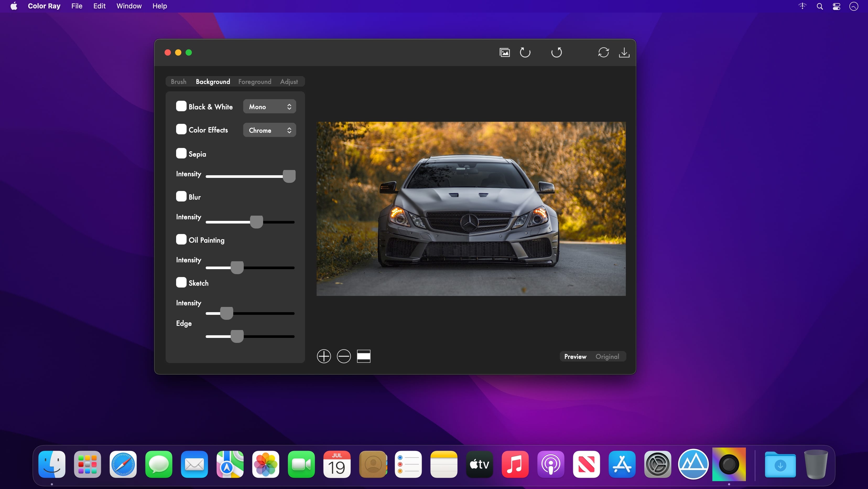868x489 pixels.
Task: Open the Trash in the Dock
Action: pyautogui.click(x=816, y=464)
